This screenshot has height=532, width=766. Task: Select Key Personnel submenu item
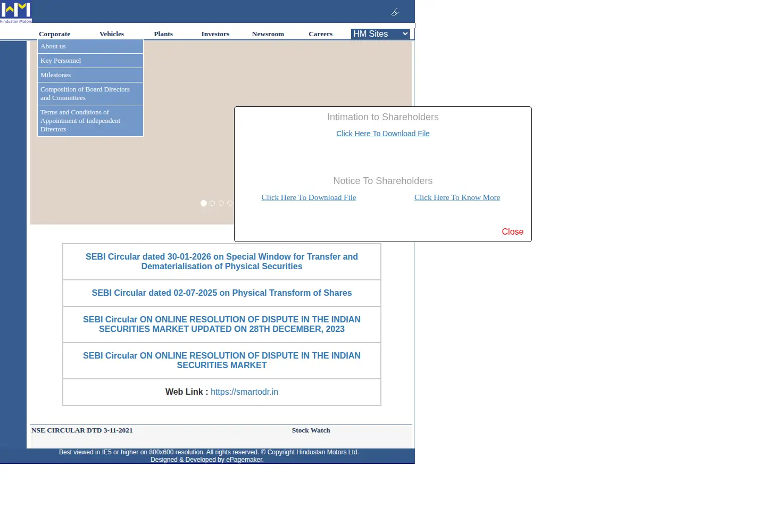[x=90, y=61]
